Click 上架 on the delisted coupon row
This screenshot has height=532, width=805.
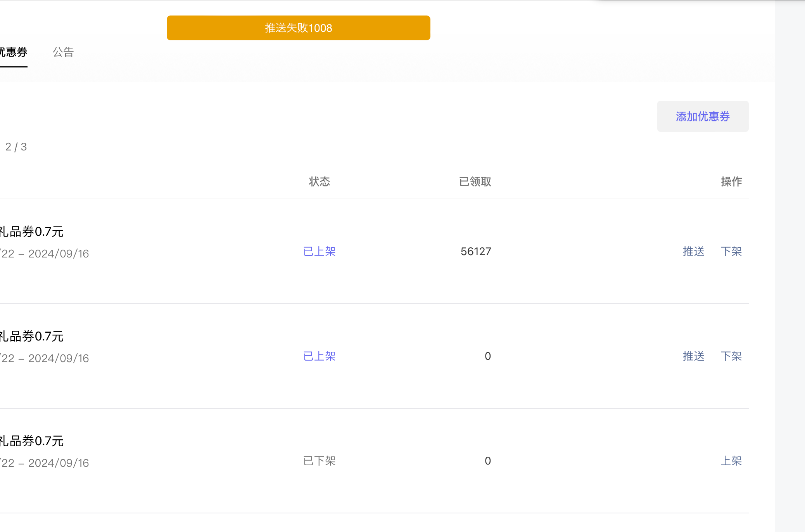tap(731, 461)
